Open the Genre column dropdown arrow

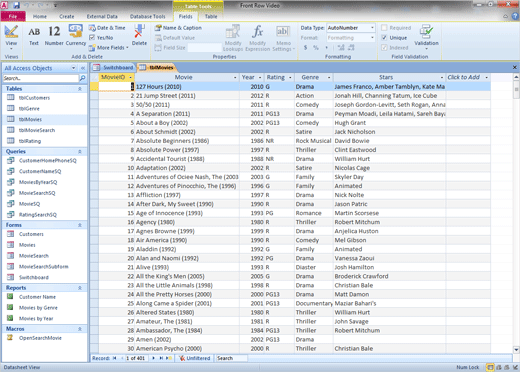329,77
